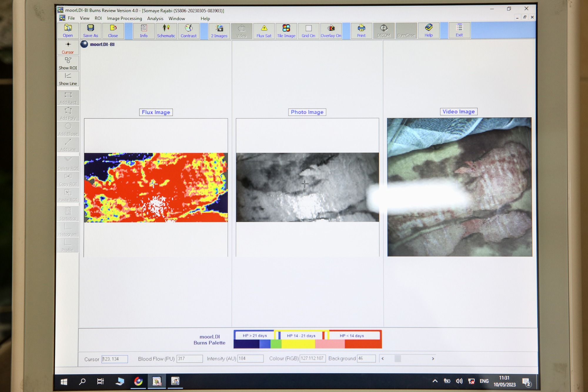Click the Delete ROI tool
588x392 pixels.
tap(68, 164)
